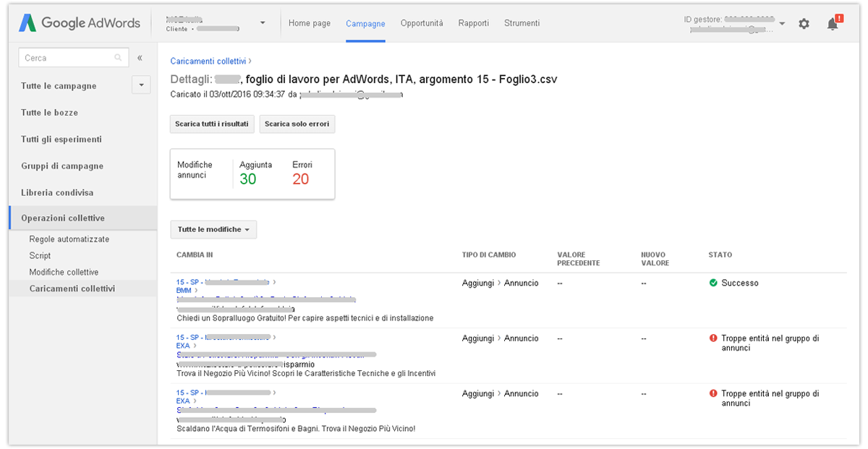Open the settings gear menu
Image resolution: width=868 pixels, height=449 pixels.
pos(804,24)
